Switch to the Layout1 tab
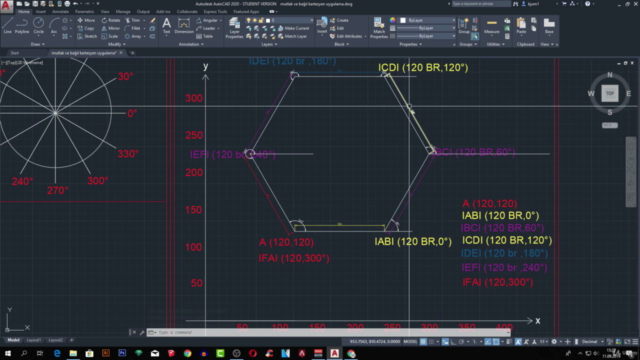 33,340
